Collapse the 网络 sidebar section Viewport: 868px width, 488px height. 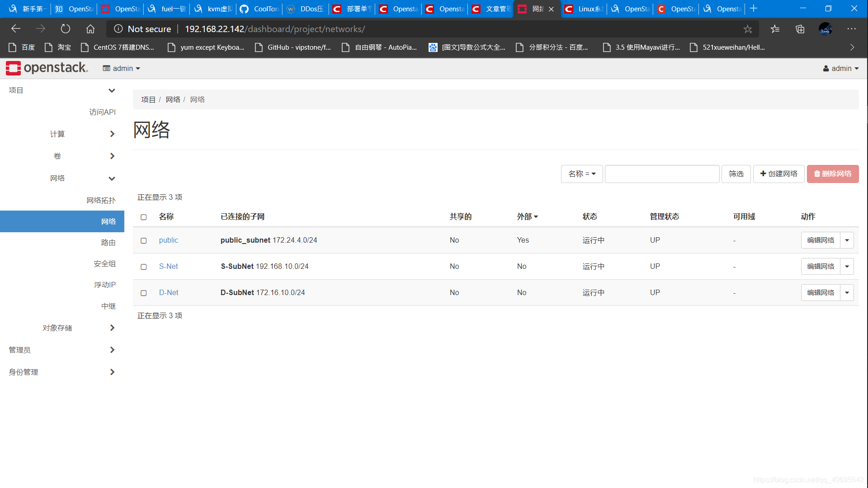[62, 178]
